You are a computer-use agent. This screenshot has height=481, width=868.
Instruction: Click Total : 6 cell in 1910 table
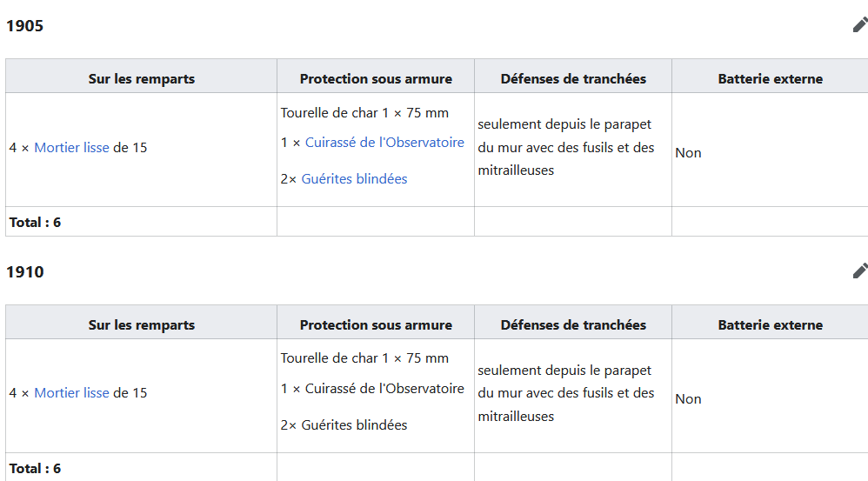point(141,467)
